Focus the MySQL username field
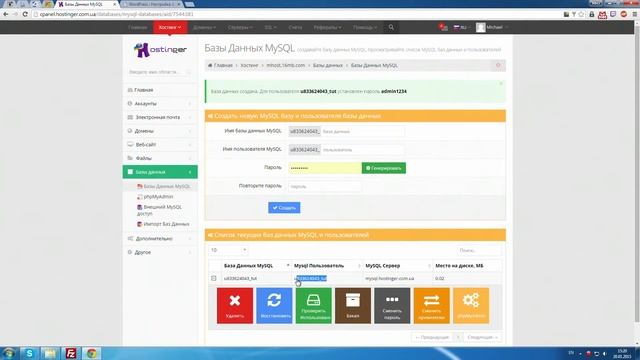The image size is (640, 360). 362,150
